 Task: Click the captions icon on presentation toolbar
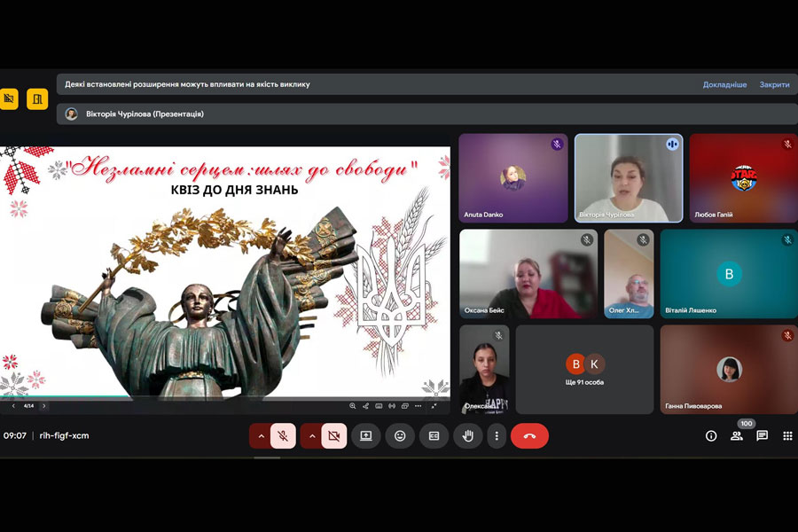[379, 406]
